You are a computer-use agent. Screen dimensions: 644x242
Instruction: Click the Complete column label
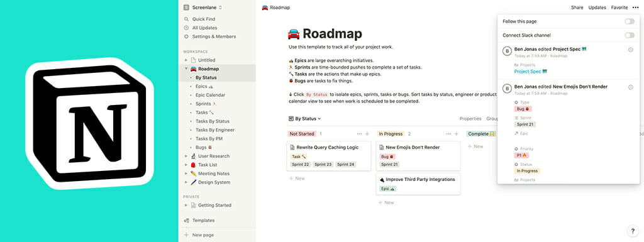click(482, 134)
